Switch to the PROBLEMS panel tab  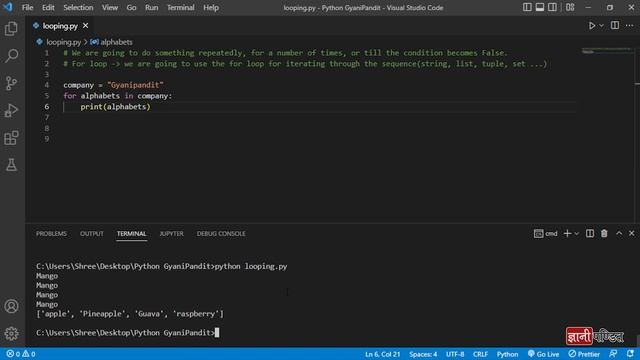[51, 233]
